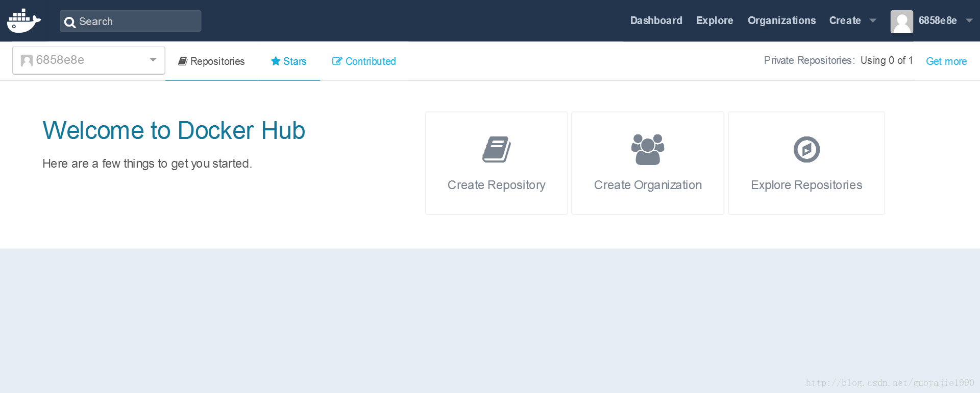Switch to the Contributed tab
This screenshot has width=980, height=393.
[x=364, y=61]
